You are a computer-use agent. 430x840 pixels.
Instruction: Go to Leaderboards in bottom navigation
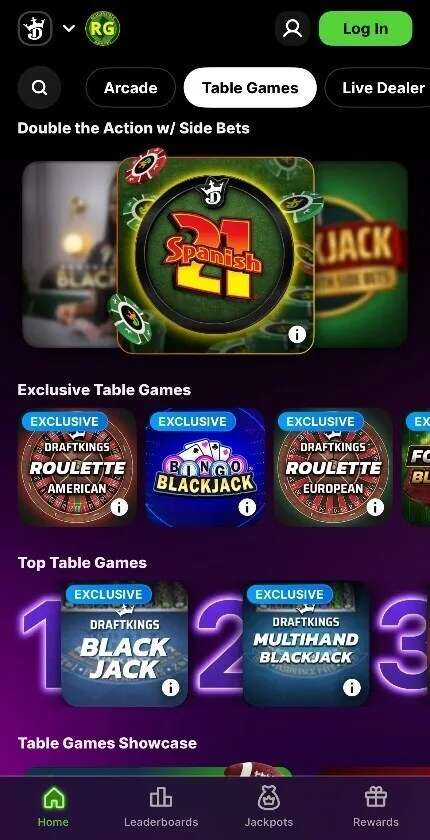tap(161, 807)
